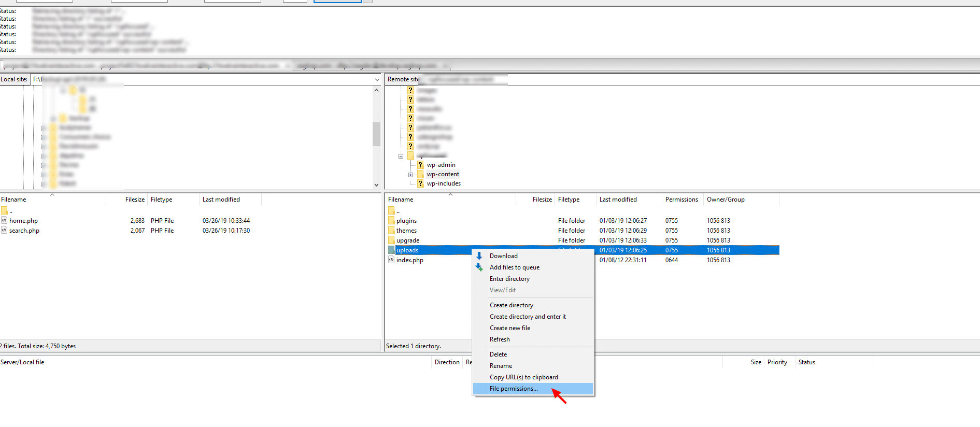The image size is (980, 427).
Task: Choose File permissions... from context menu
Action: 514,389
